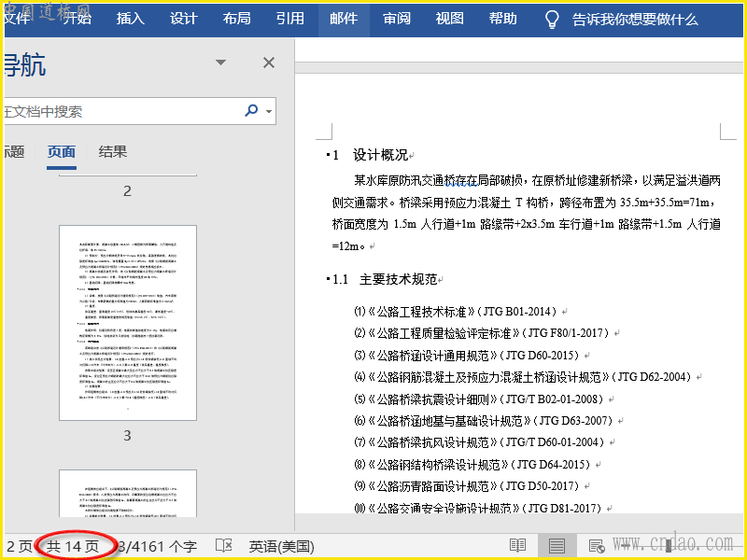This screenshot has width=747, height=560.
Task: Click the paragraph beginning 某水库原防汛交通桥
Action: point(527,213)
